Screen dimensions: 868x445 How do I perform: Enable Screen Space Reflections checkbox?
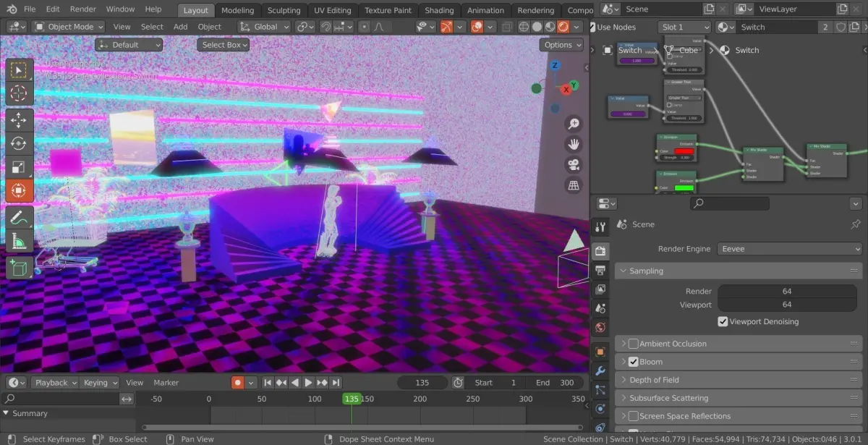(634, 416)
